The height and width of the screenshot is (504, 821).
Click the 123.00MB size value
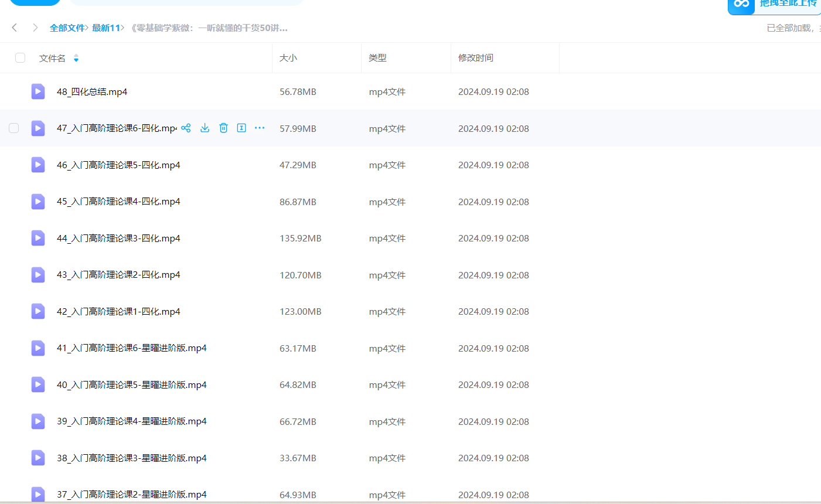click(x=301, y=312)
